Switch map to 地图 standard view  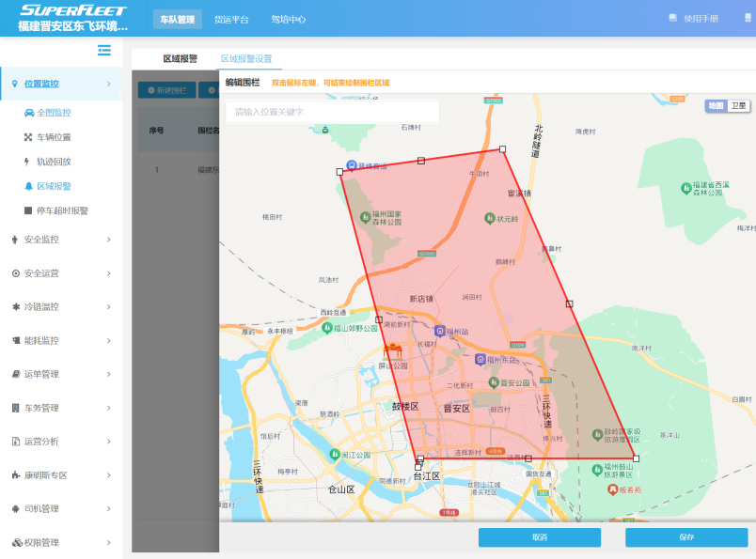[717, 106]
